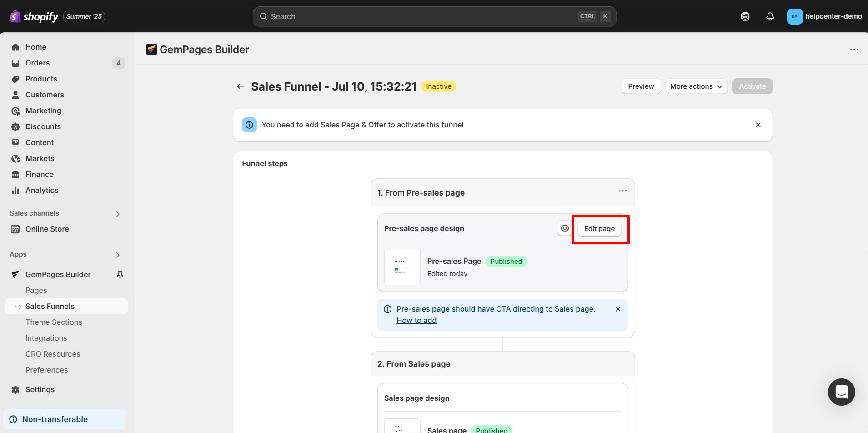Open three-dot menu for Pre-sales page step
This screenshot has height=433, width=868.
622,191
